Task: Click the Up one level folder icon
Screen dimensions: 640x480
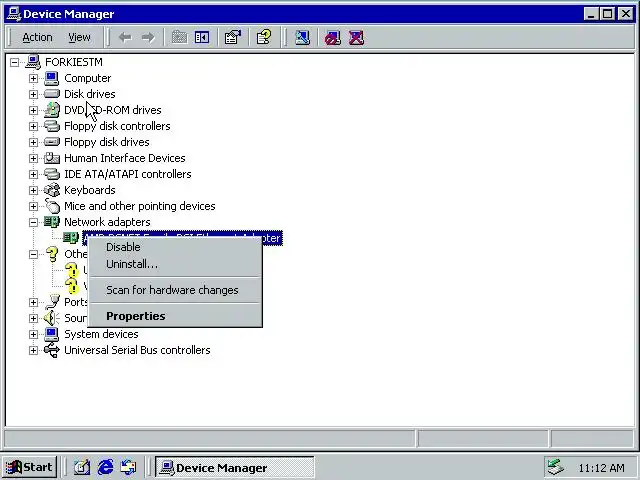Action: point(179,38)
